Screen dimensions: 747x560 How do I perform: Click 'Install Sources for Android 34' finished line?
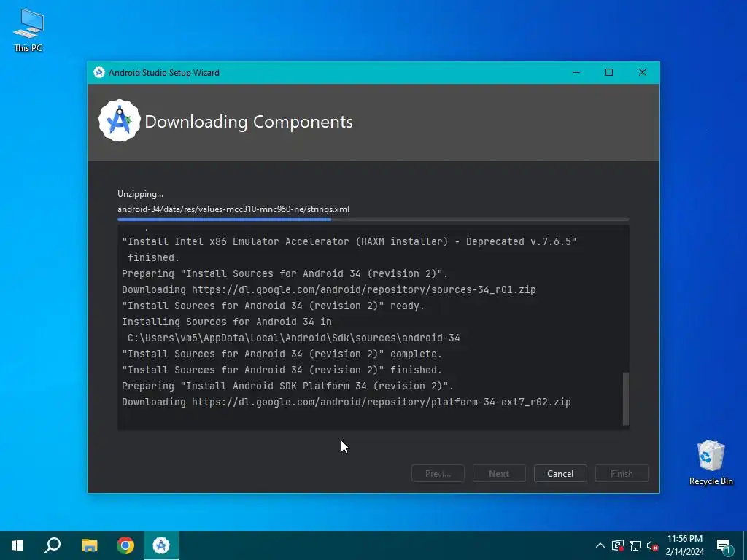click(x=282, y=370)
